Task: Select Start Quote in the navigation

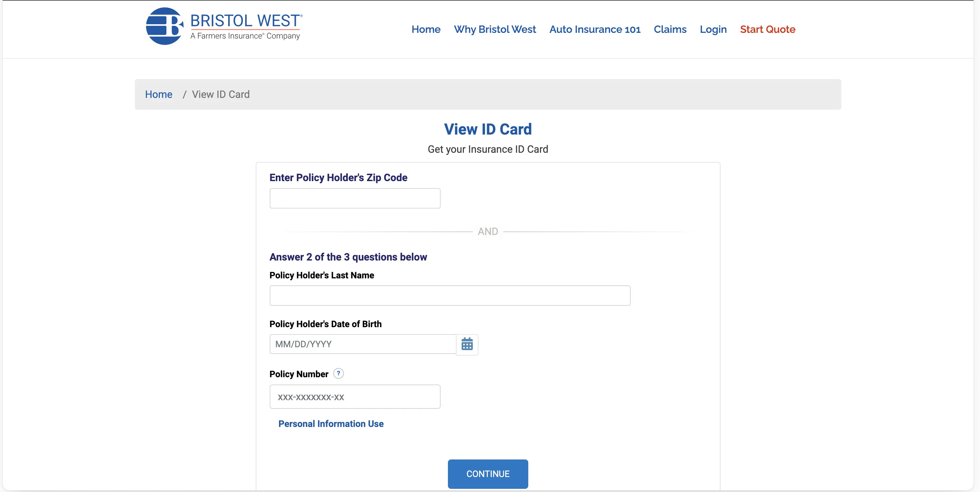Action: click(x=767, y=29)
